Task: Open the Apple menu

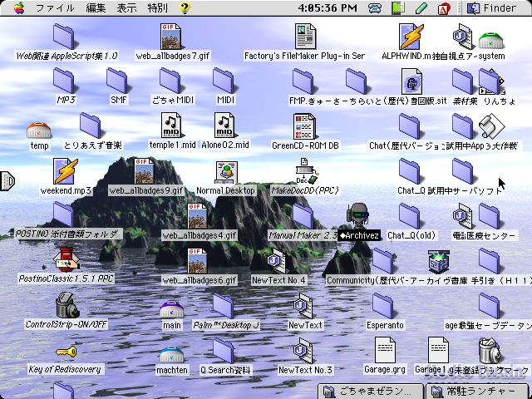Action: pyautogui.click(x=18, y=8)
